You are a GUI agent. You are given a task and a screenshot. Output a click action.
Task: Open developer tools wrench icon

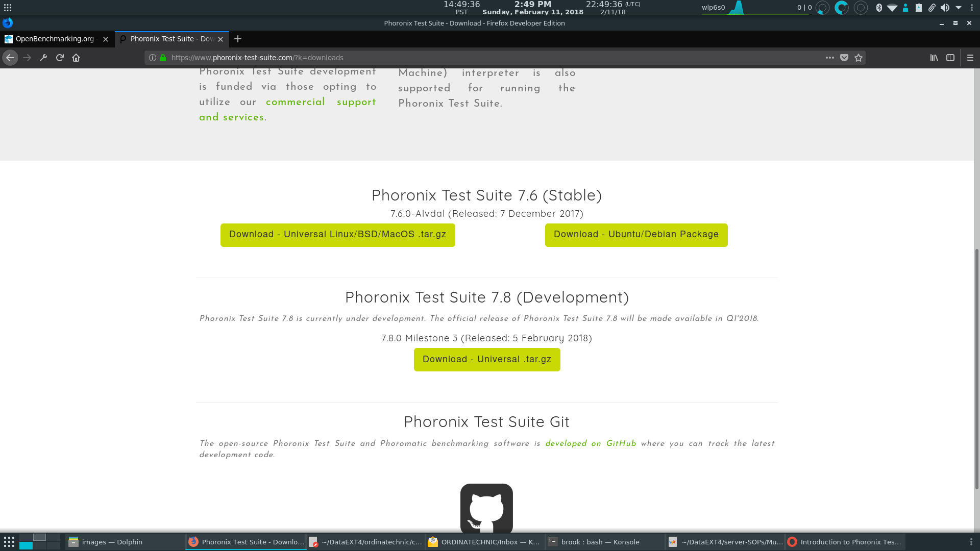point(43,58)
